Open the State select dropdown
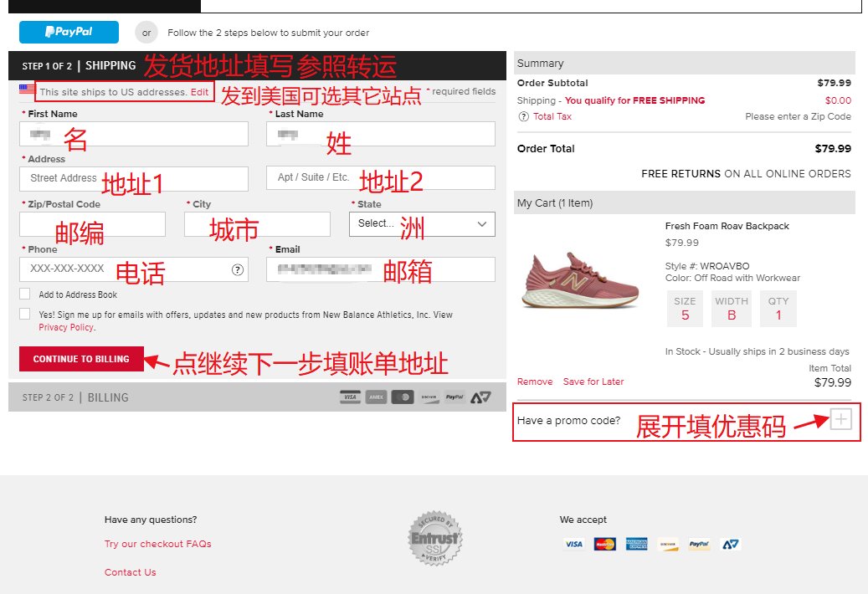This screenshot has height=594, width=868. (422, 224)
